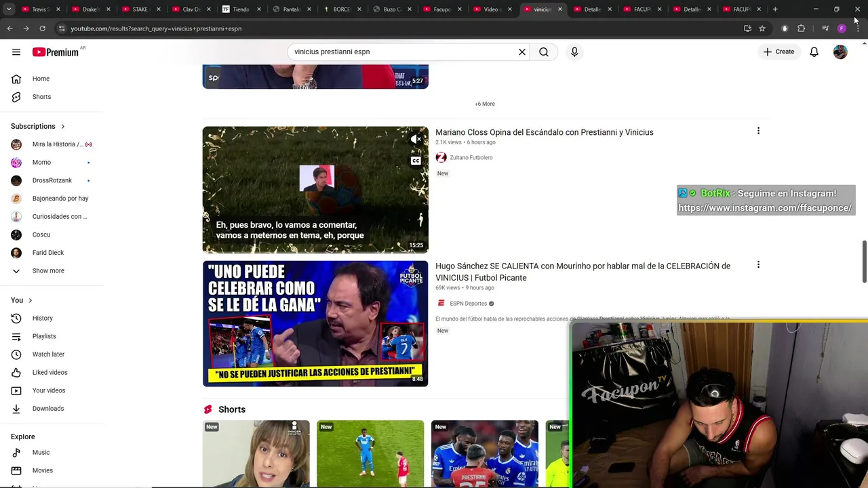The height and width of the screenshot is (488, 868).
Task: Open options for the Mariano Closs video
Action: click(758, 131)
